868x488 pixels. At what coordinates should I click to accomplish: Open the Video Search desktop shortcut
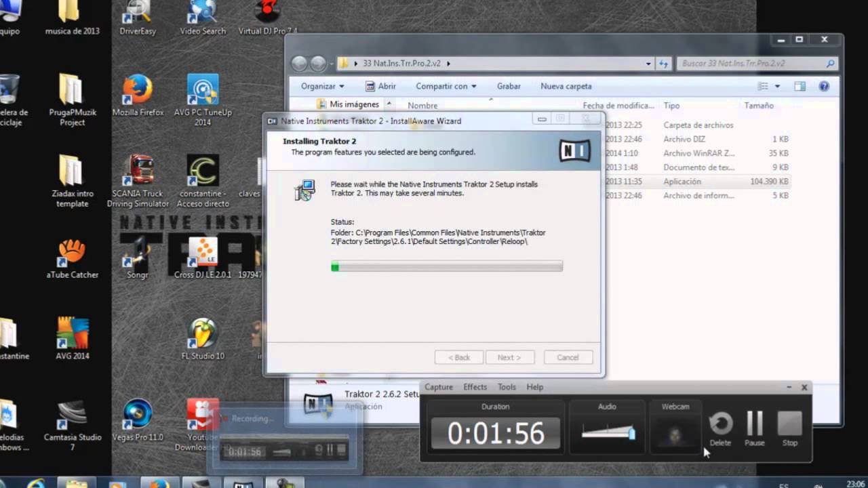coord(203,18)
